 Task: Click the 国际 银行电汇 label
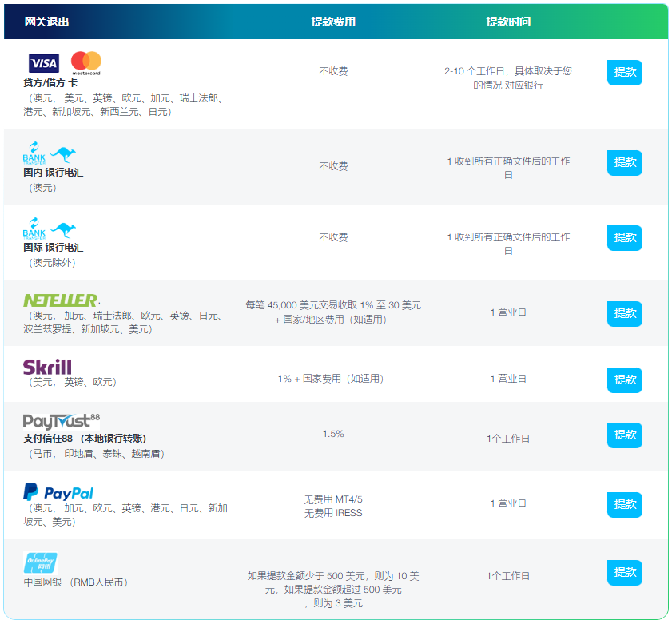(x=54, y=248)
